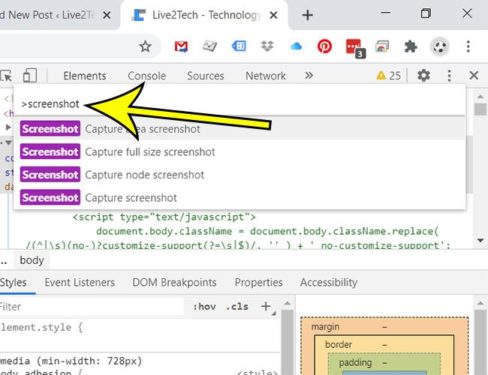This screenshot has width=488, height=375.
Task: Open the DOM Breakpoints tab
Action: pyautogui.click(x=174, y=282)
